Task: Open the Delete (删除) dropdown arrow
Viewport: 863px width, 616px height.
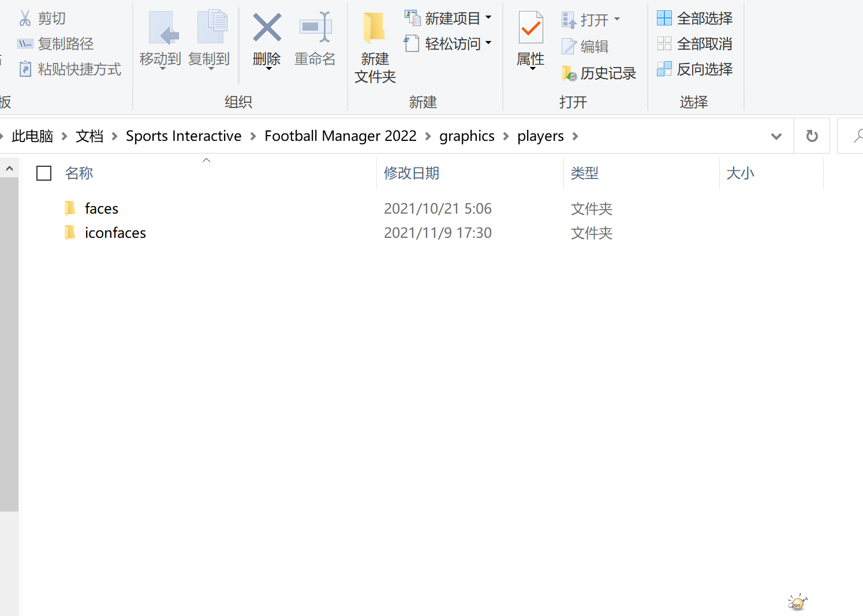Action: point(268,69)
